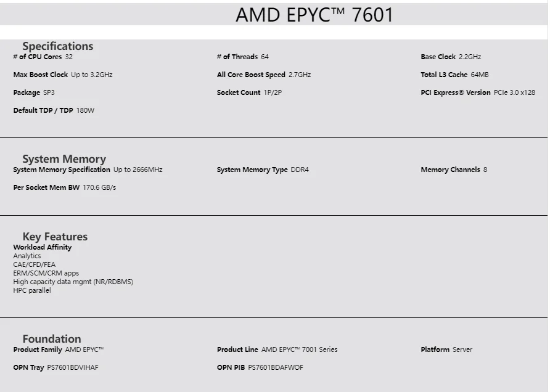Screen dimensions: 550x392
Task: Click the Per Socket Mem BW label
Action: click(x=46, y=187)
